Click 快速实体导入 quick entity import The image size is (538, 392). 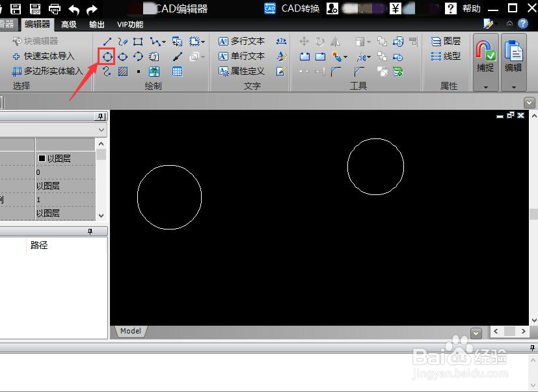click(x=43, y=56)
